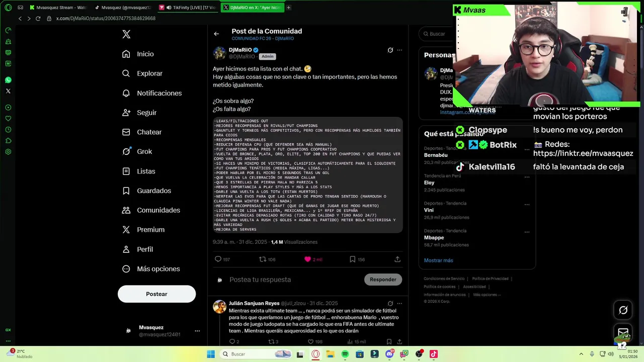Click the Opera GX logo menu

pyautogui.click(x=8, y=8)
